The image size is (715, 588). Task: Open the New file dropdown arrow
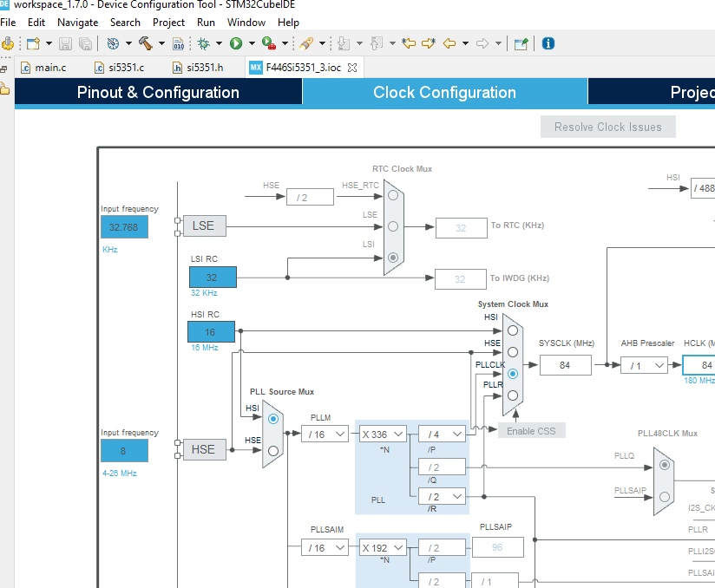pyautogui.click(x=49, y=43)
